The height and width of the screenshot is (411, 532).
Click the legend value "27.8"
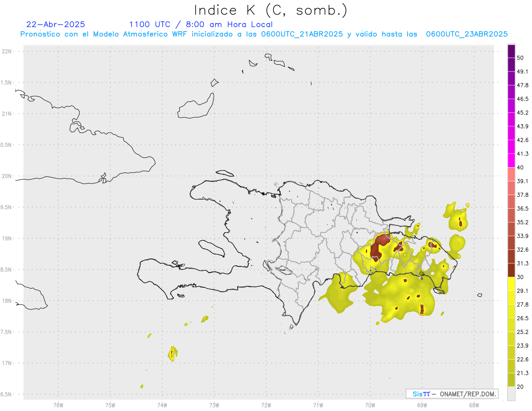[523, 304]
